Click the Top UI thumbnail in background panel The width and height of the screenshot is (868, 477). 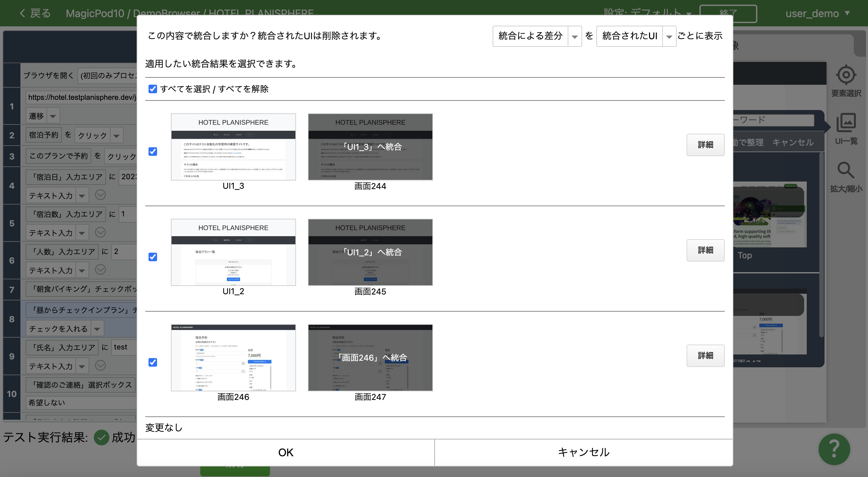[x=770, y=214]
